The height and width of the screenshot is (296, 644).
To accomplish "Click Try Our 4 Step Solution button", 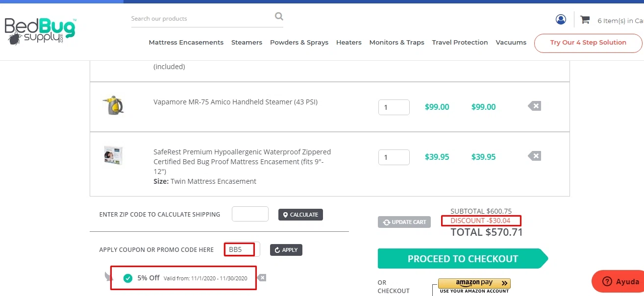I will pyautogui.click(x=588, y=43).
